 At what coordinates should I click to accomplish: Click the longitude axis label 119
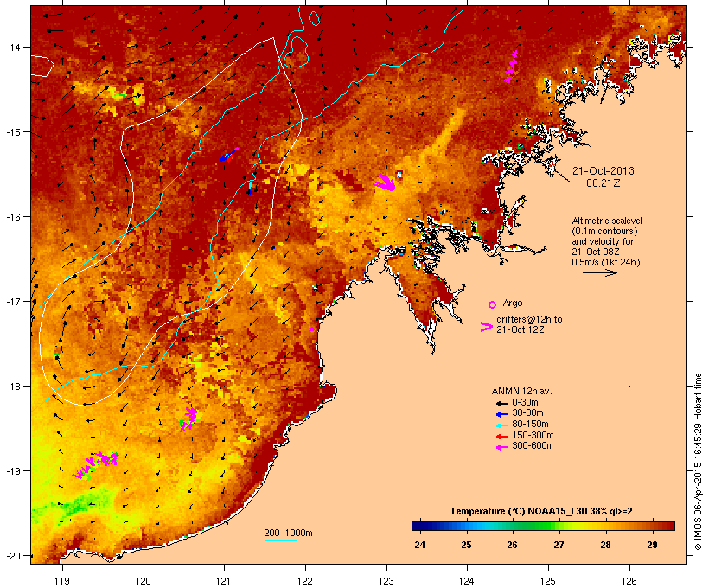(x=62, y=581)
